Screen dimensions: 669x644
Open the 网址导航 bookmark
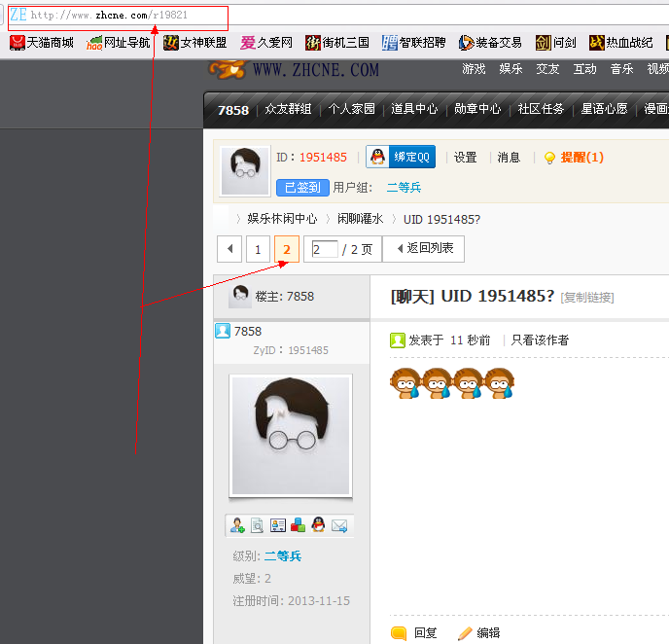(x=119, y=43)
